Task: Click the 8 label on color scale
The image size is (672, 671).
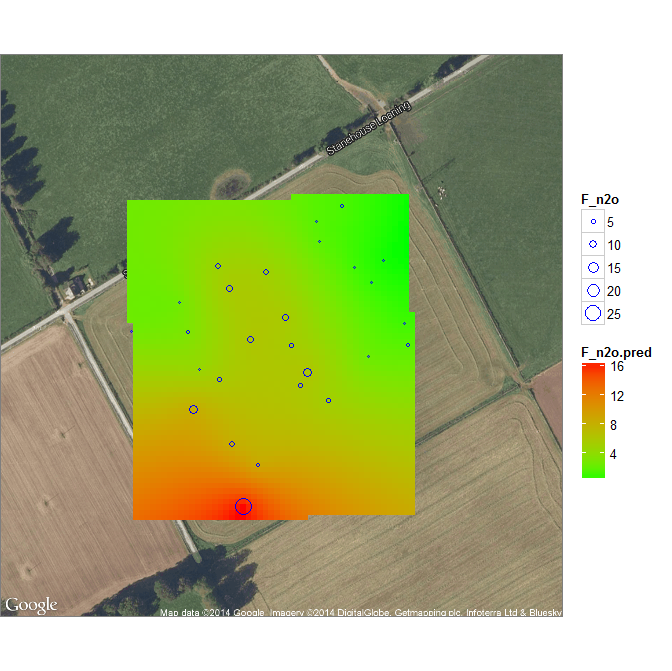Action: 615,425
